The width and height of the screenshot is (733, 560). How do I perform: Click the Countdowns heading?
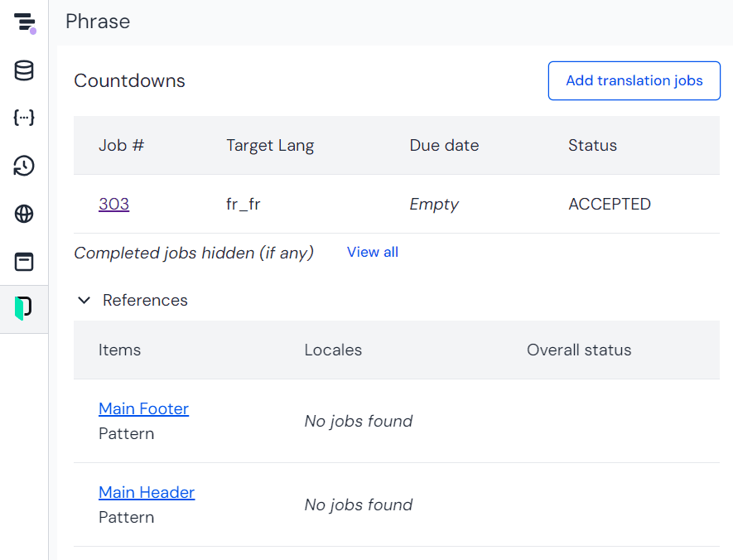click(129, 81)
